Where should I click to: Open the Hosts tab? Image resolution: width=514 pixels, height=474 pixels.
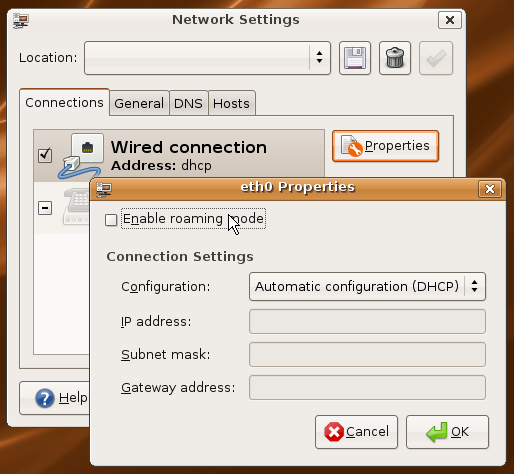231,103
